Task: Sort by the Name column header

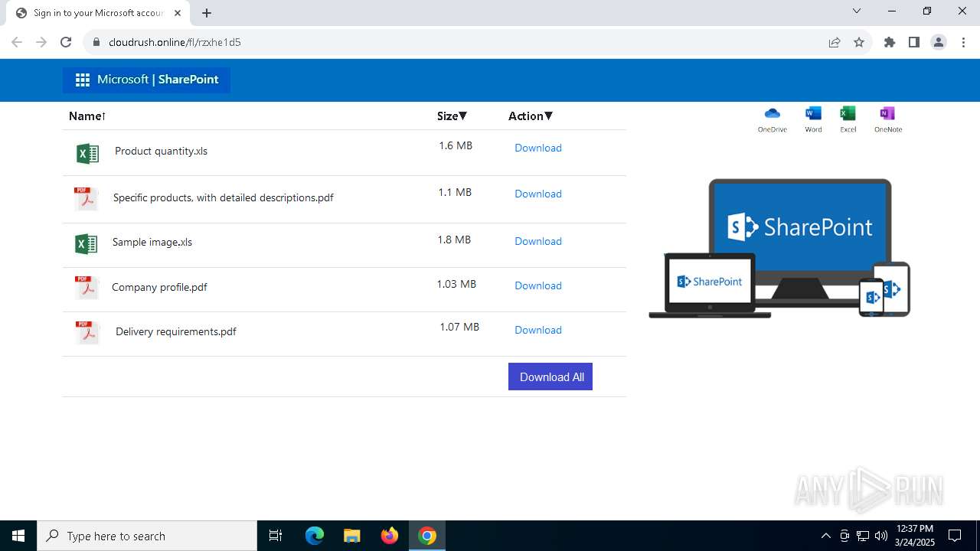Action: tap(87, 116)
